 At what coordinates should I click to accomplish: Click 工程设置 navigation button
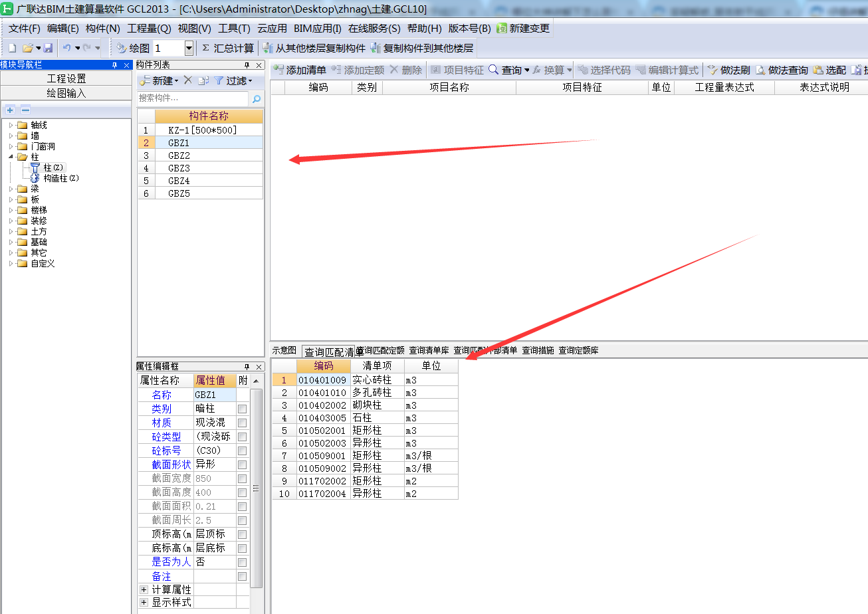point(66,78)
